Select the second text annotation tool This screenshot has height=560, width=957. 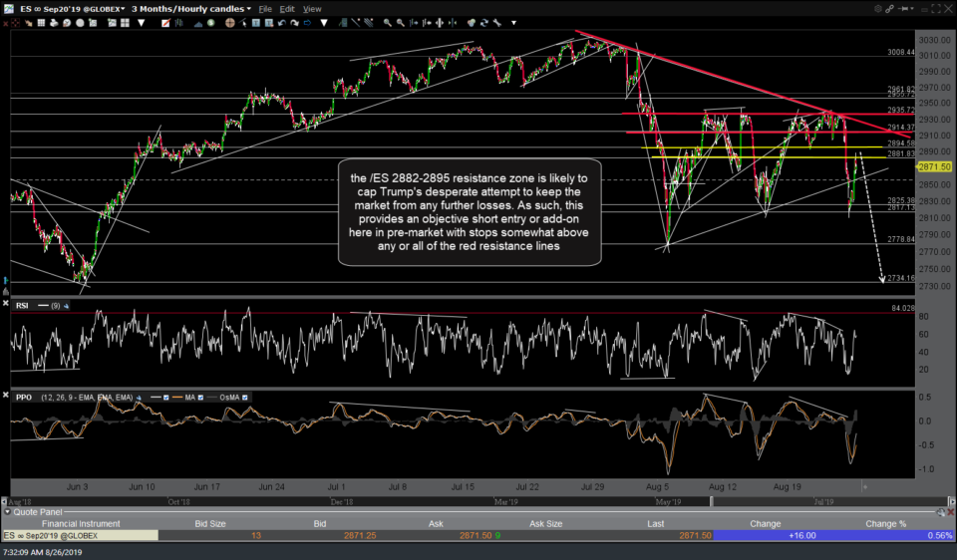click(x=269, y=23)
